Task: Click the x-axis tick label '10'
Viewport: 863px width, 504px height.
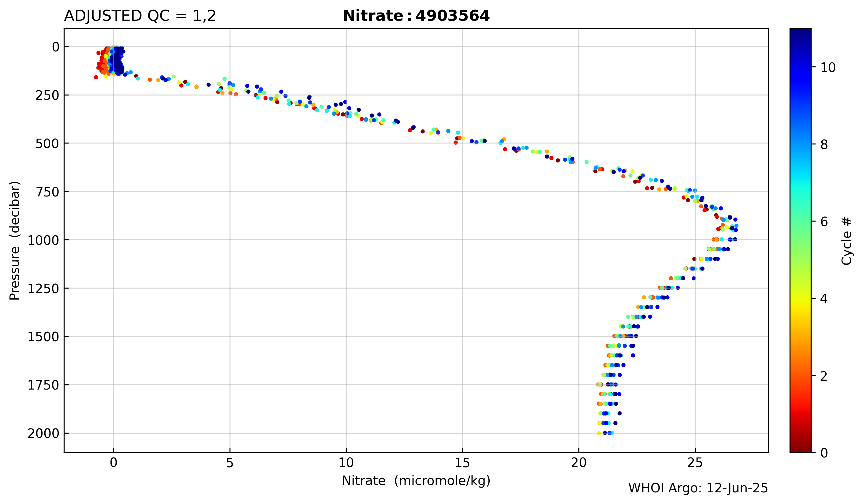Action: pyautogui.click(x=346, y=463)
